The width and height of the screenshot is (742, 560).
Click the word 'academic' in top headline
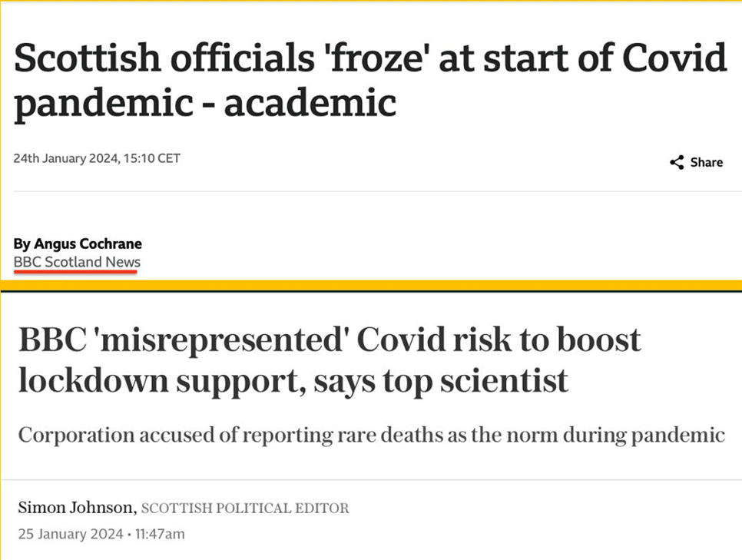point(310,102)
